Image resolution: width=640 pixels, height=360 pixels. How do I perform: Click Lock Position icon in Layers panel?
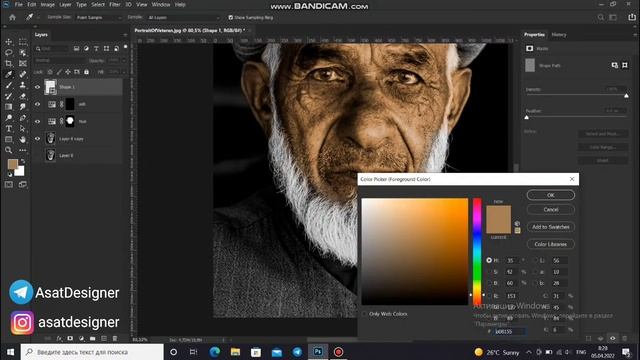68,72
